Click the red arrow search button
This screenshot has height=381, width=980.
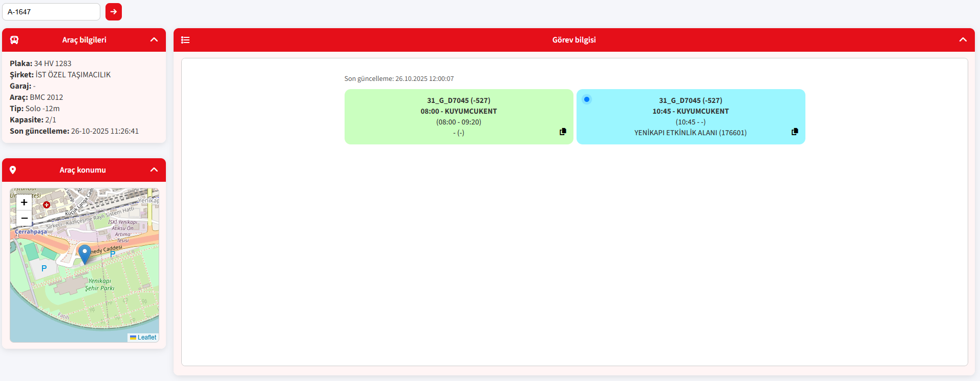pyautogui.click(x=114, y=12)
